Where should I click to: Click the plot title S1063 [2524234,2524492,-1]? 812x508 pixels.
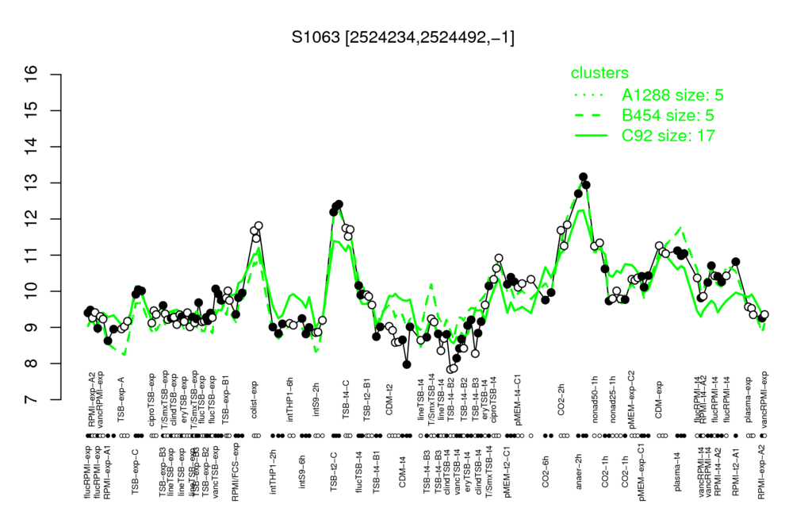click(403, 37)
